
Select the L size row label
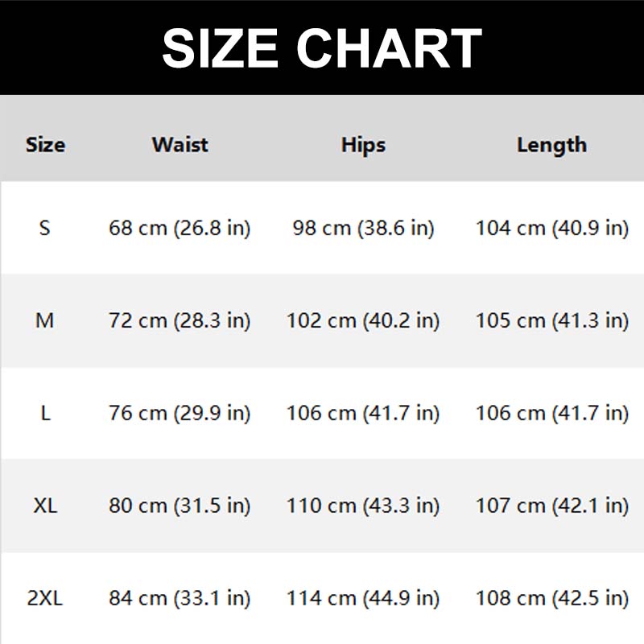[x=45, y=413]
